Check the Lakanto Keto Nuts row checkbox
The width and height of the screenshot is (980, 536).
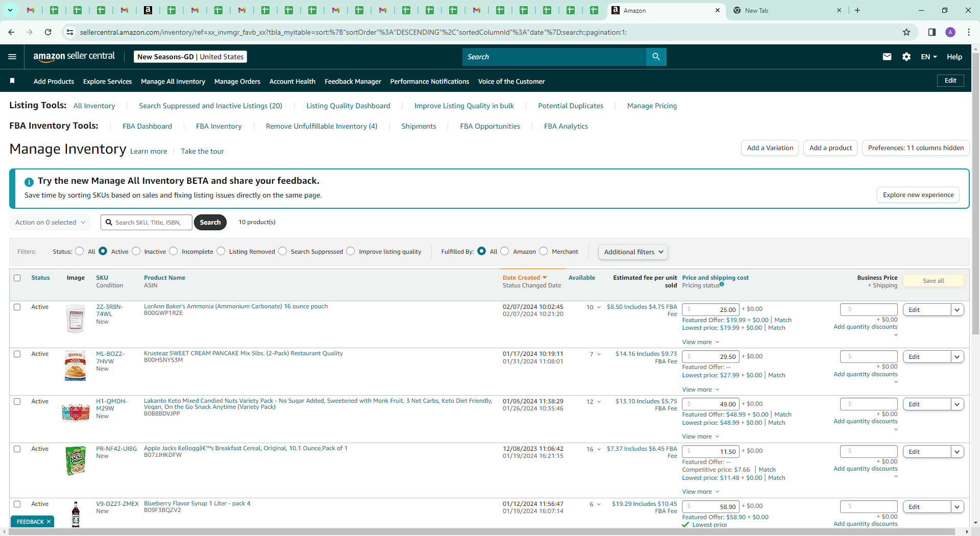tap(17, 402)
